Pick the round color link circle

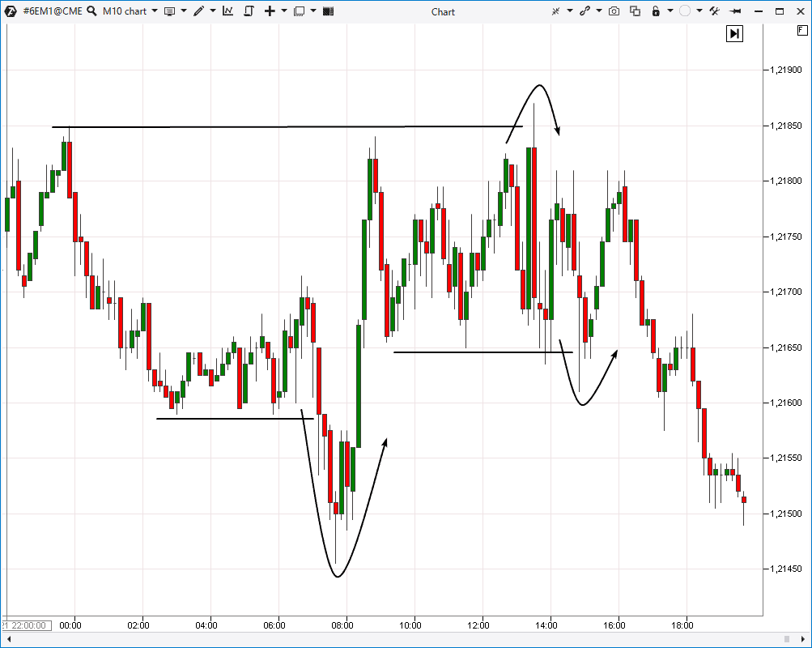685,11
